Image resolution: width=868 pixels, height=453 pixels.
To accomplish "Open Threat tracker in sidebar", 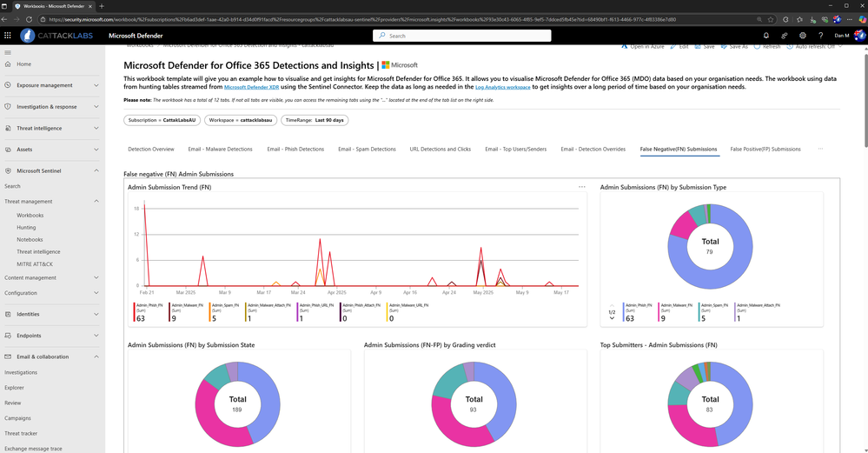I will [21, 434].
